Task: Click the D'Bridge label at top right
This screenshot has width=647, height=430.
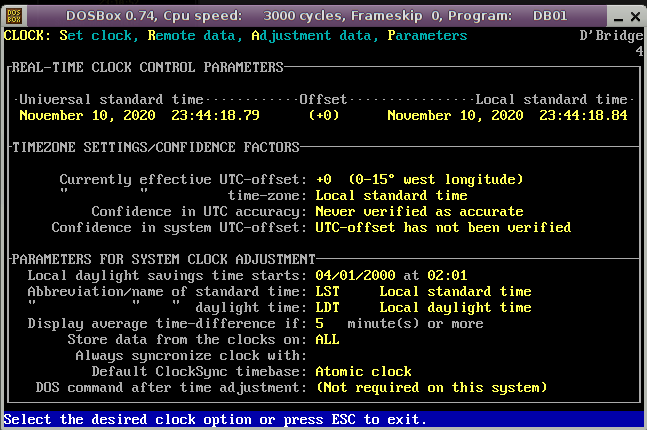Action: click(x=611, y=35)
